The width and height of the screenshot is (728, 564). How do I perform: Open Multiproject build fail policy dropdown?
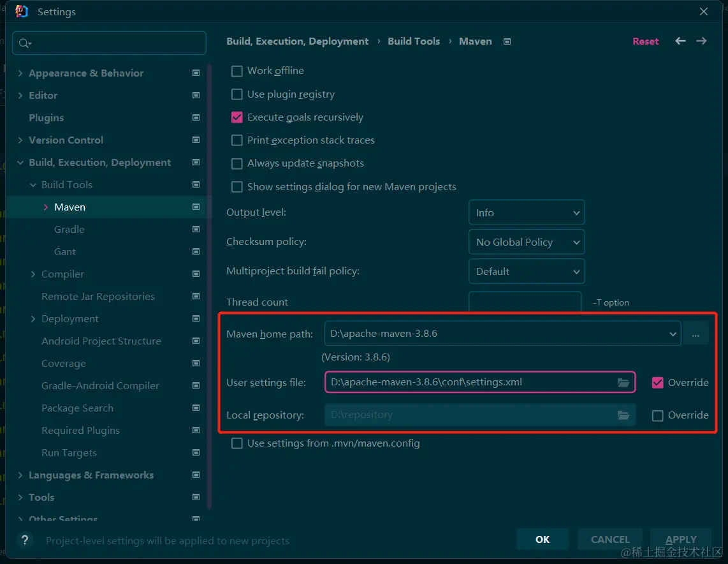(527, 271)
